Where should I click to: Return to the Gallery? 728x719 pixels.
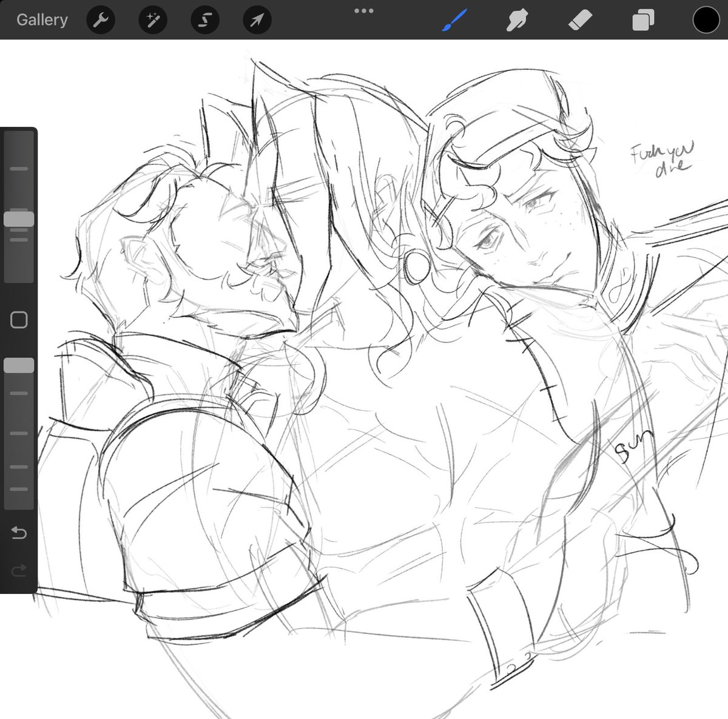[42, 20]
